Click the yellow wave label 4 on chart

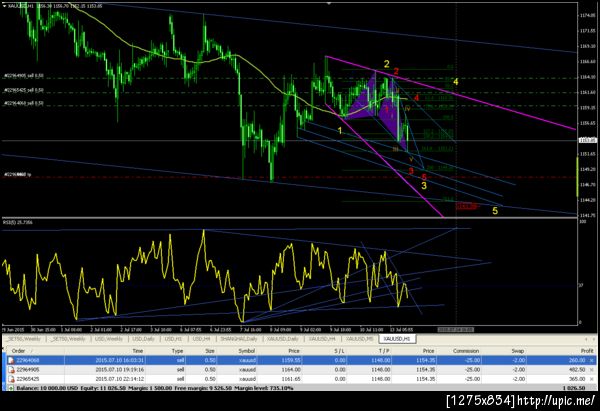(x=455, y=82)
